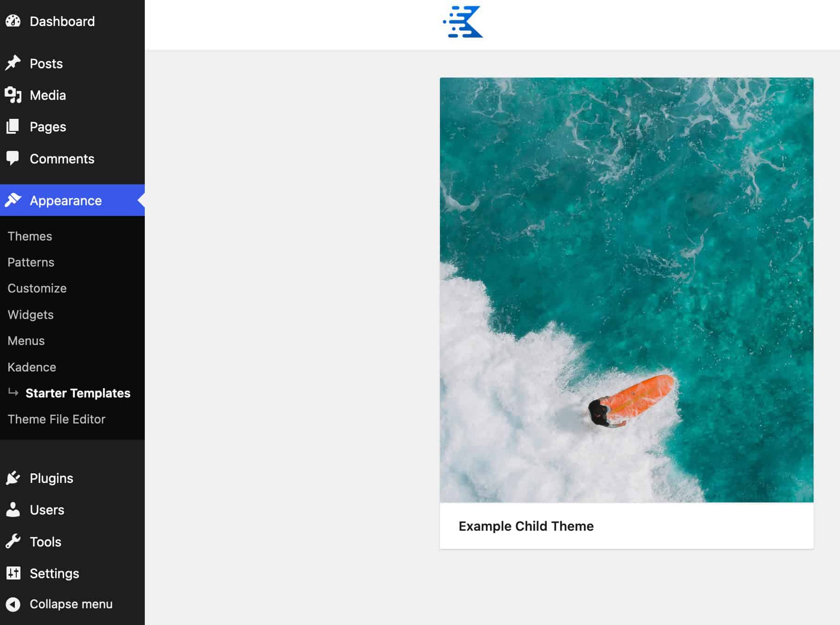840x625 pixels.
Task: Select Widgets in Appearance submenu
Action: pos(31,314)
